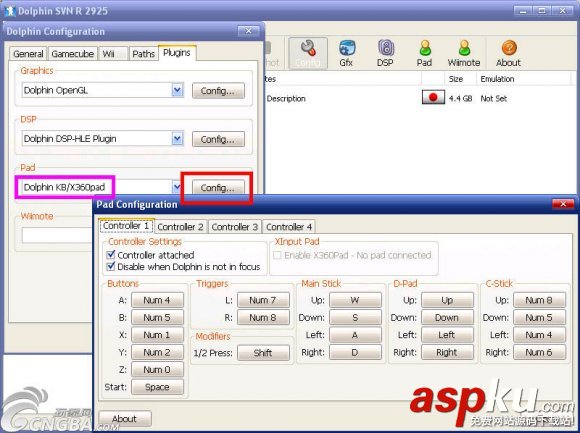The image size is (580, 433).
Task: Click the R trigger mapping Num 8
Action: pos(263,317)
